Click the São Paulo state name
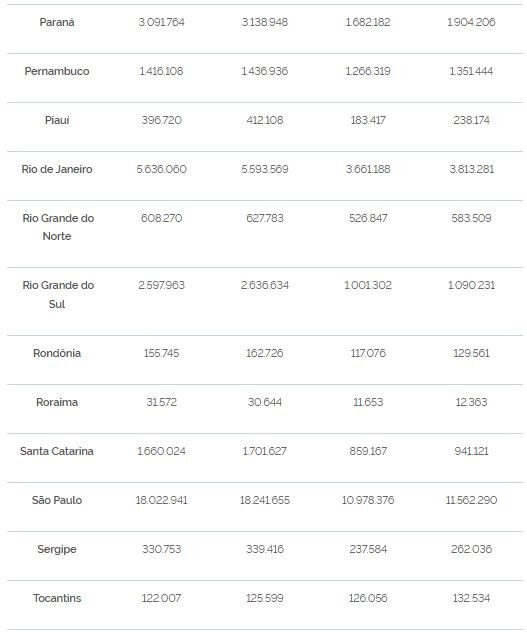The image size is (527, 637). coord(57,500)
